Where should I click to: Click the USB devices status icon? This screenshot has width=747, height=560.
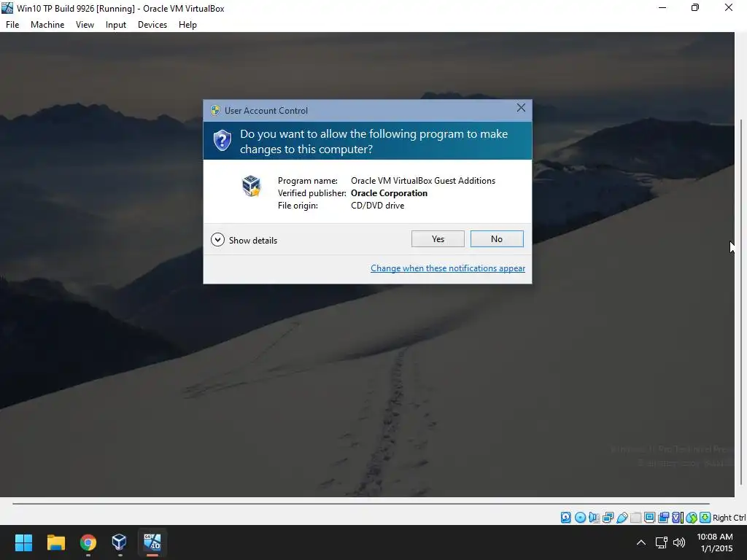622,518
